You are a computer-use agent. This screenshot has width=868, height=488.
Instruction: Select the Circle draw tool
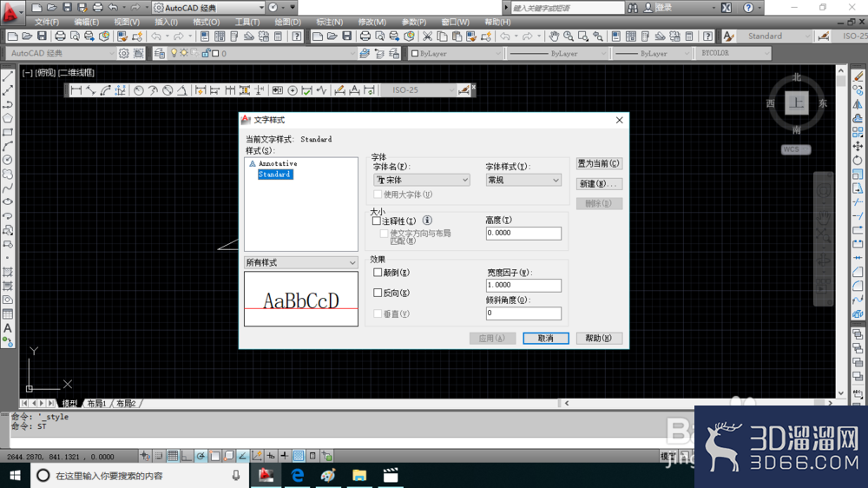click(x=8, y=160)
